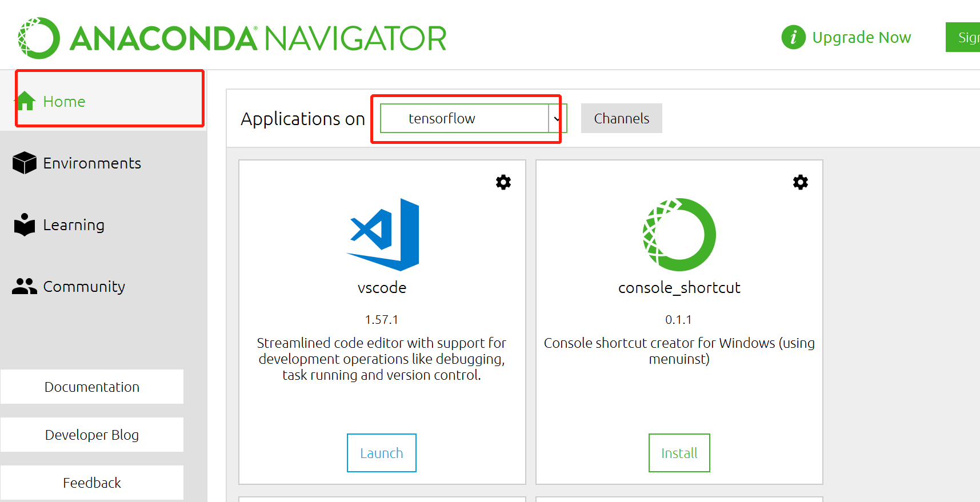Open the Developer Blog button
Image resolution: width=980 pixels, height=502 pixels.
coord(92,435)
